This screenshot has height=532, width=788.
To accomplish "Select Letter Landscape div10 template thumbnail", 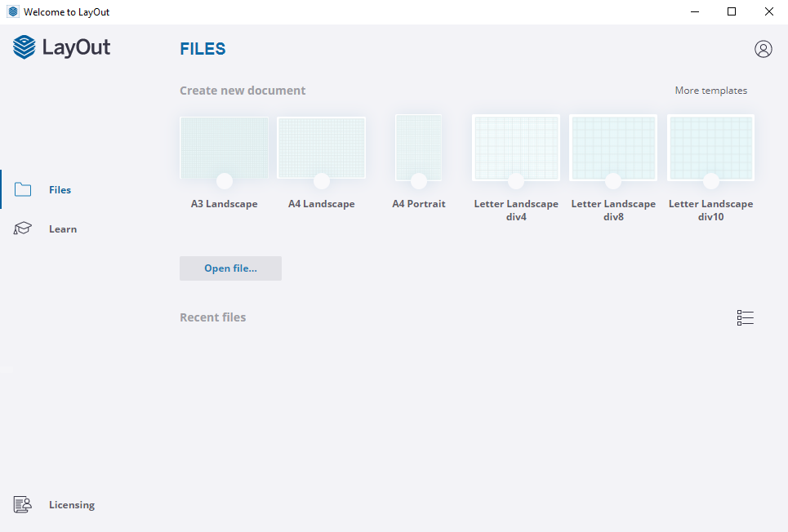I will pyautogui.click(x=710, y=148).
